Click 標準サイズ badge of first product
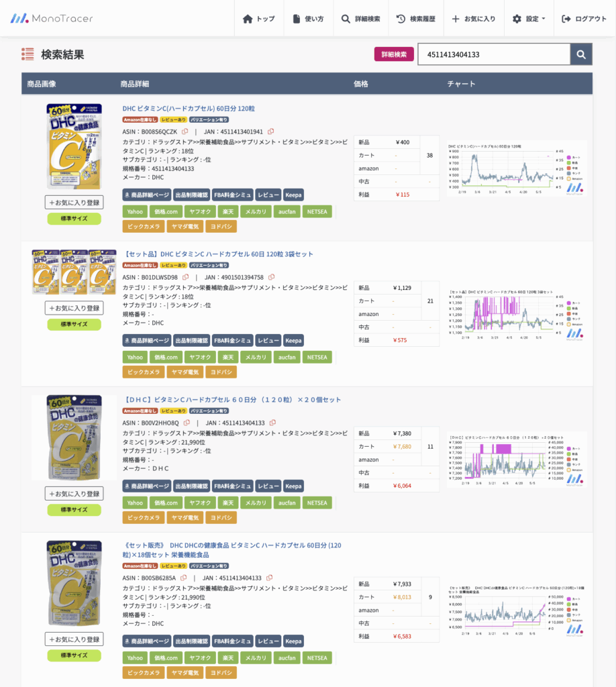Screen dimensions: 616x687 (74, 219)
